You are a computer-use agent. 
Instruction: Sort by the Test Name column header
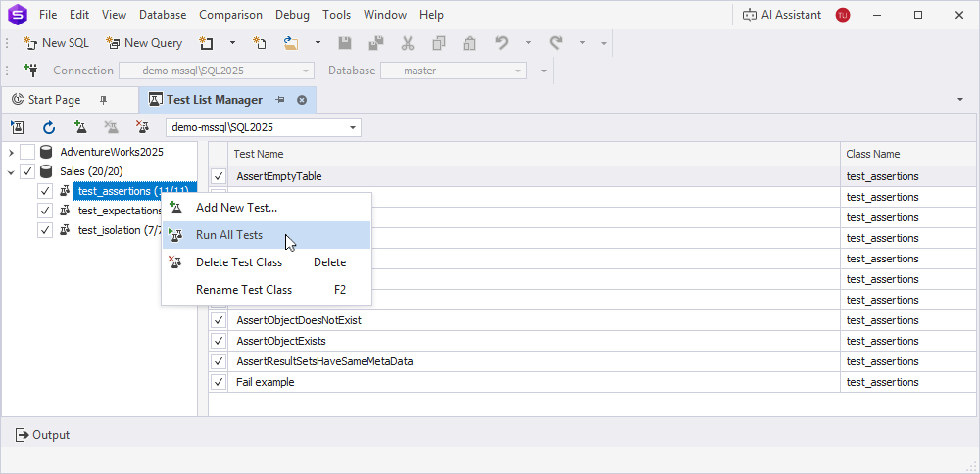point(534,154)
